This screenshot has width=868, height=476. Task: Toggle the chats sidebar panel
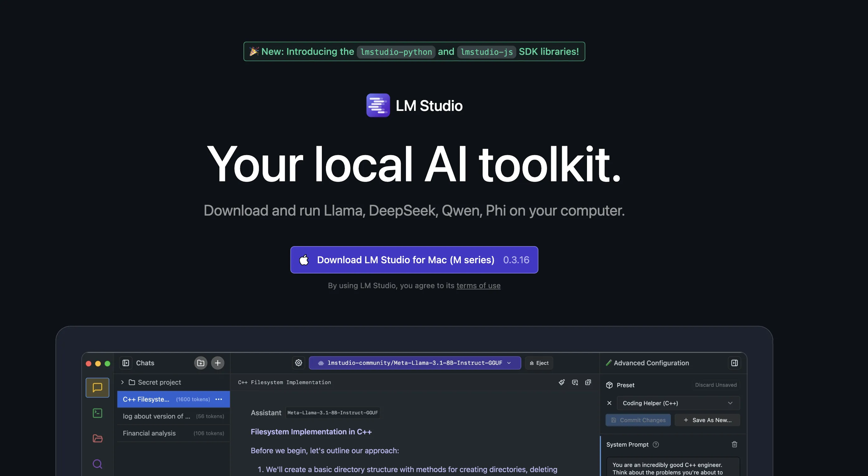tap(126, 363)
